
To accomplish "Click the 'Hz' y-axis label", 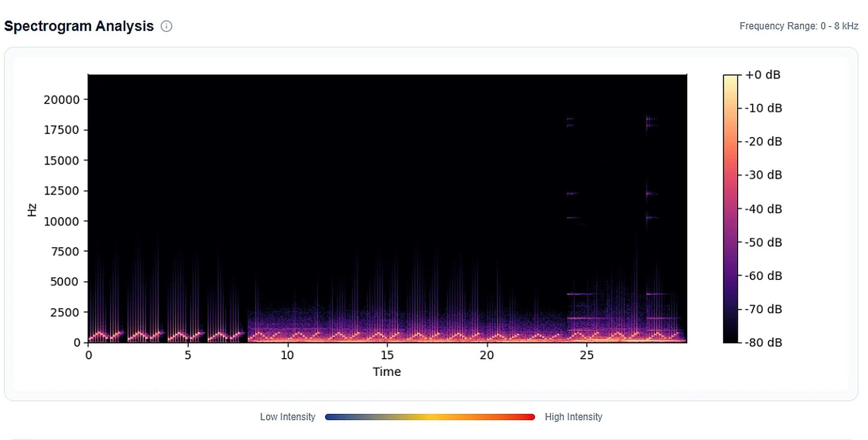I will pyautogui.click(x=32, y=210).
